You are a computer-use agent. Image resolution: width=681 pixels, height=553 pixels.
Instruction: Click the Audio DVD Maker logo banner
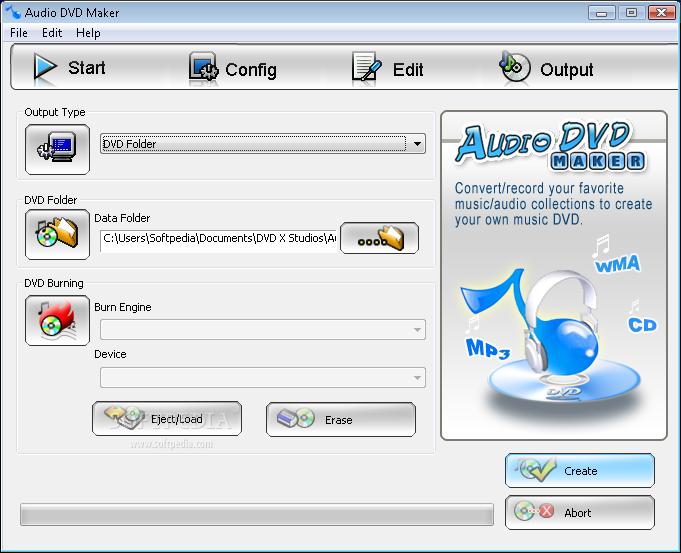551,147
